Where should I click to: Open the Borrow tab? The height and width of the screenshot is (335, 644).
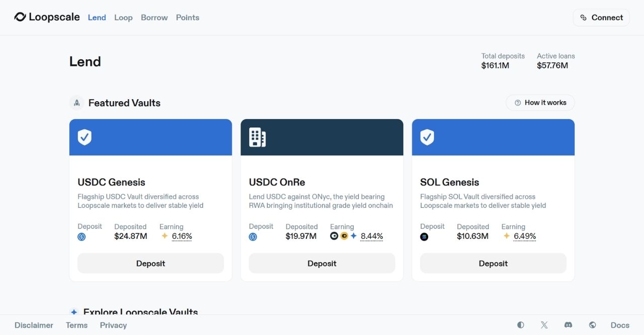point(154,18)
